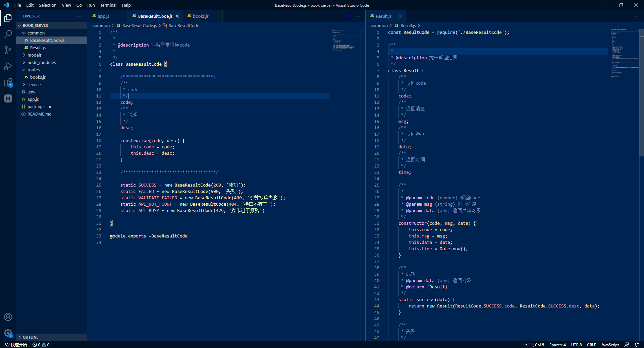The height and width of the screenshot is (348, 644).
Task: Open right editor group More Actions menu
Action: 636,16
